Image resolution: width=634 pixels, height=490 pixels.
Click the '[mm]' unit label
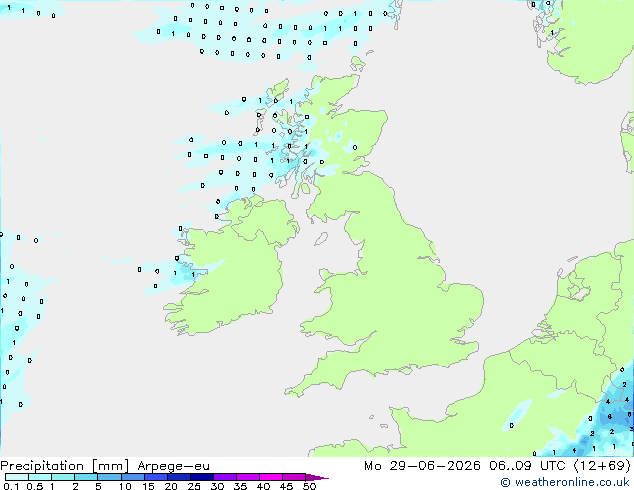[x=110, y=466]
